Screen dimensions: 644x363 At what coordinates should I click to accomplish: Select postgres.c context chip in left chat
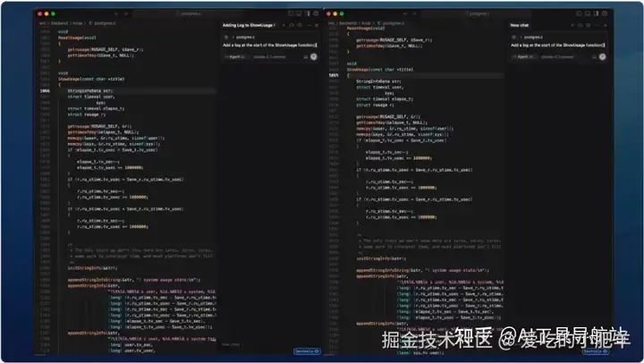click(244, 37)
